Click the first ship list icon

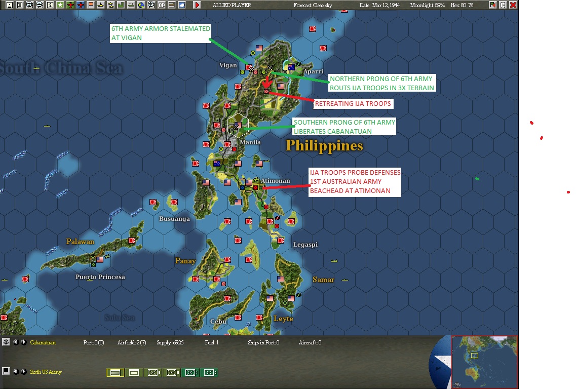[30, 5]
